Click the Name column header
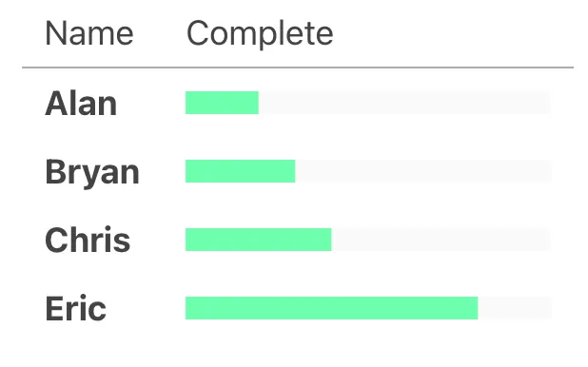 coord(88,33)
